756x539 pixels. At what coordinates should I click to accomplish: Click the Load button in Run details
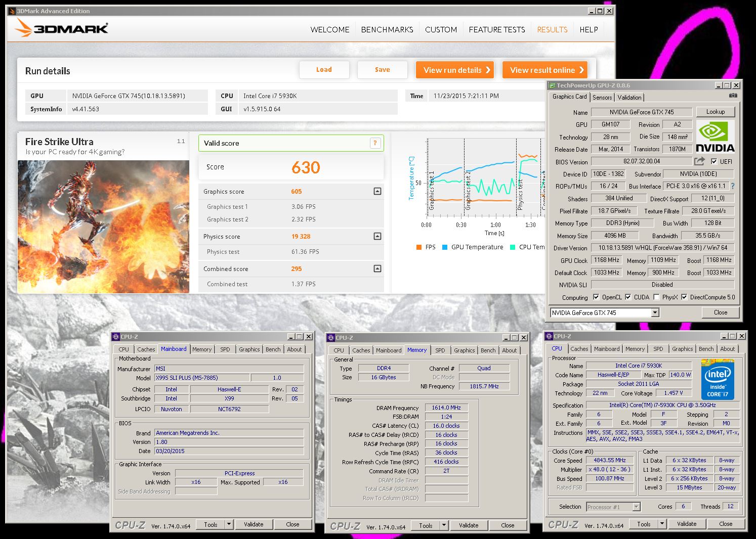324,70
